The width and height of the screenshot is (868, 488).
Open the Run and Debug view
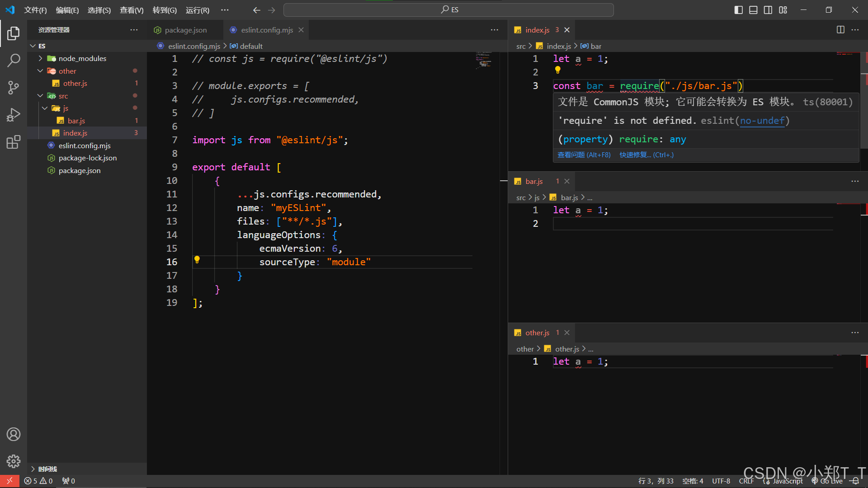(14, 115)
